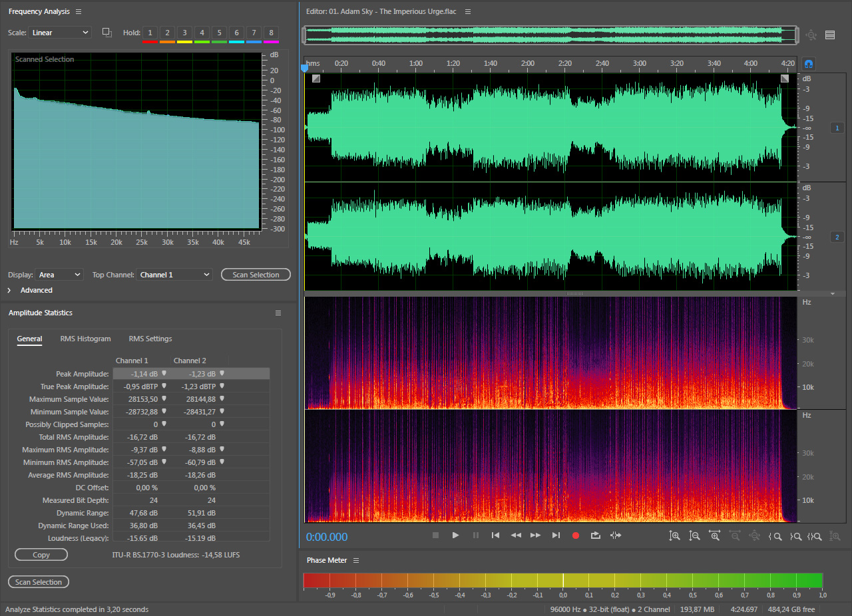The image size is (852, 616).
Task: Jump to Channel 1 peak amplitude location
Action: (x=164, y=374)
